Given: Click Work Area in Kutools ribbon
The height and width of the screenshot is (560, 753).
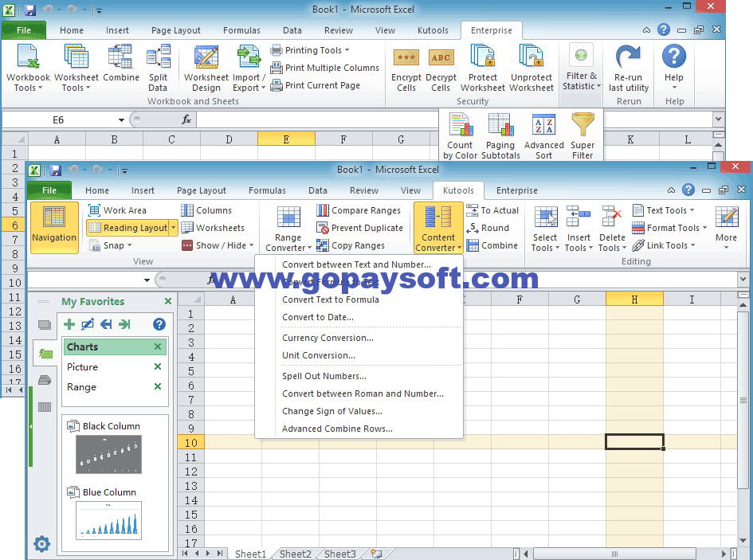Looking at the screenshot, I should click(118, 210).
